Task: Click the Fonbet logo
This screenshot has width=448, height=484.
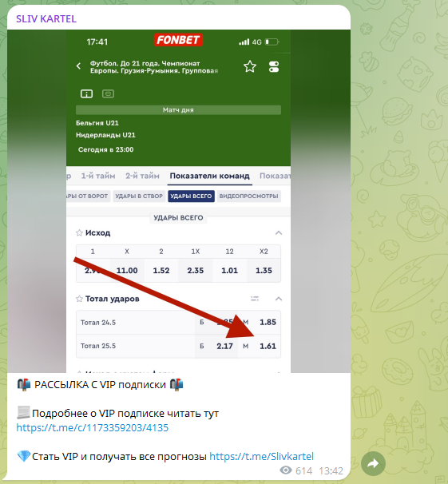Action: pyautogui.click(x=178, y=40)
